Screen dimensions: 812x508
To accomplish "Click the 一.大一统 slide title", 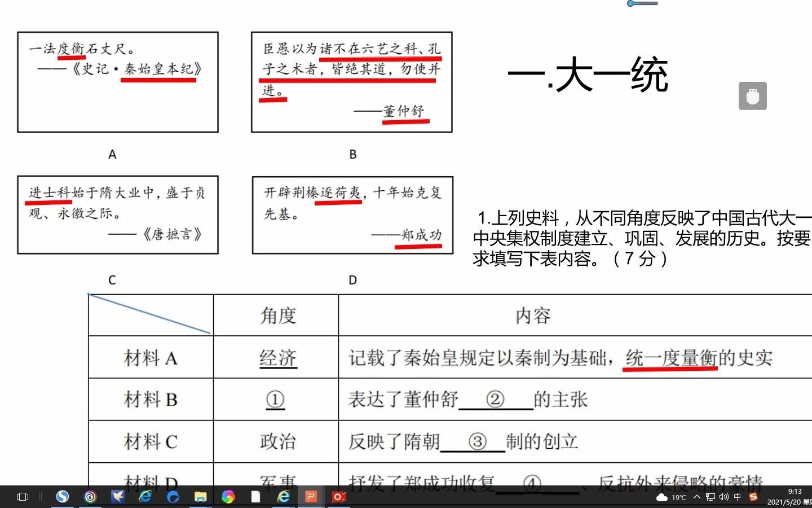I will click(x=588, y=74).
